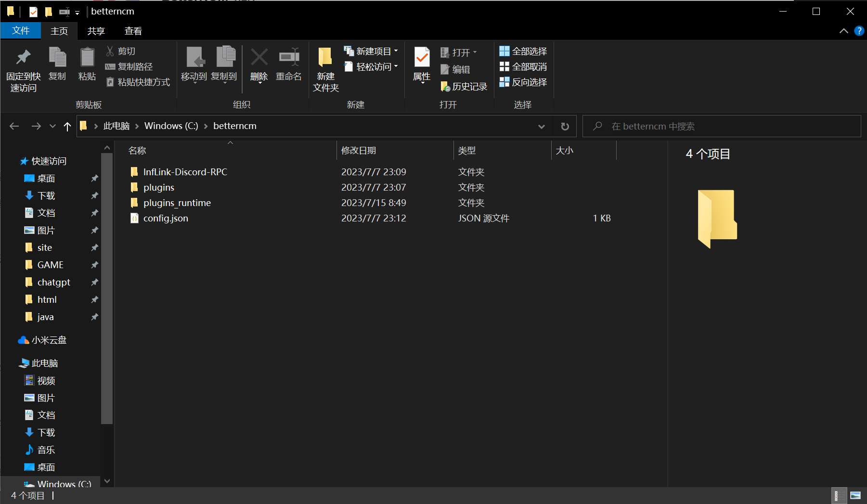Click quick access toolbar properties icon

(x=33, y=12)
